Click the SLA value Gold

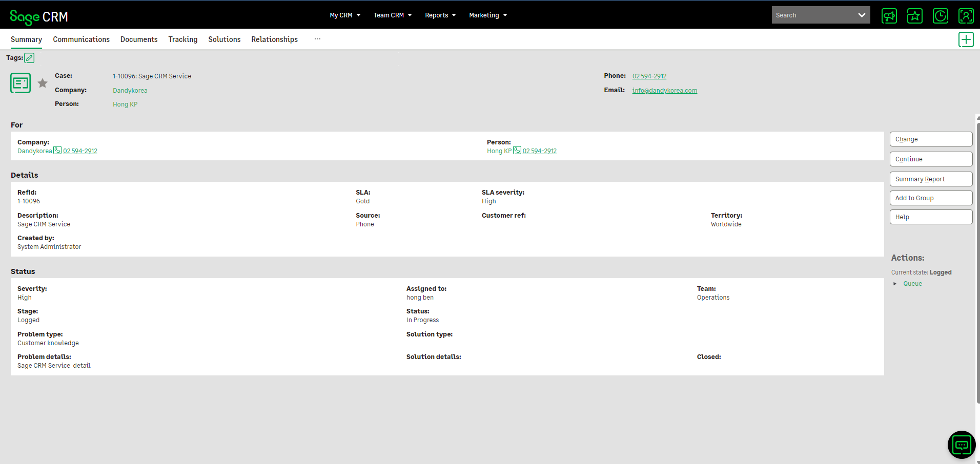[363, 201]
